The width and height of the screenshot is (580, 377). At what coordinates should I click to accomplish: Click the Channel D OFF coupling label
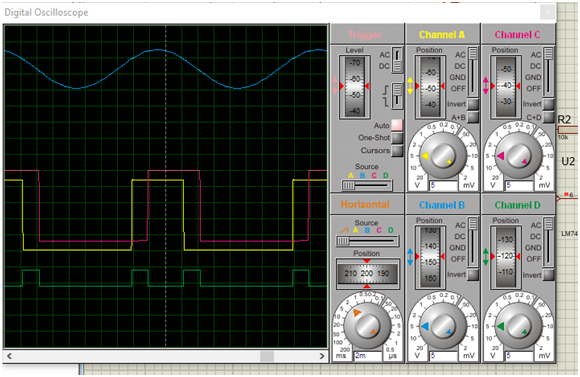[x=533, y=259]
